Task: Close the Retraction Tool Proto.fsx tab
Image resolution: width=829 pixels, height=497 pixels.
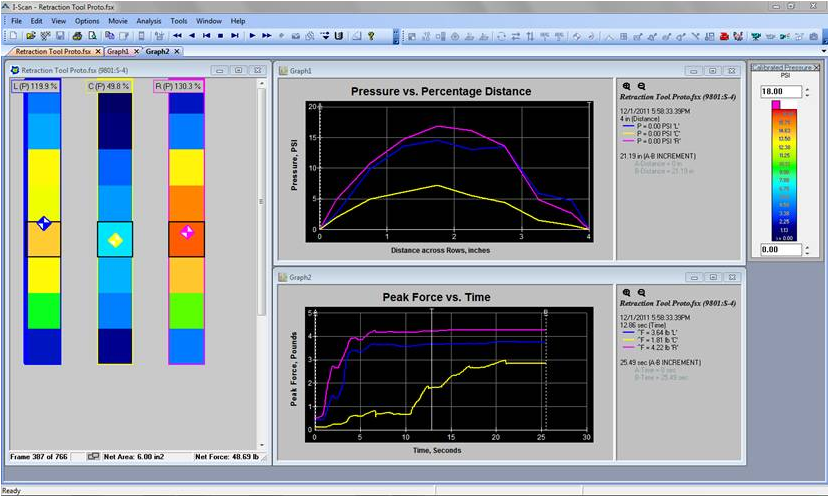Action: (97, 50)
